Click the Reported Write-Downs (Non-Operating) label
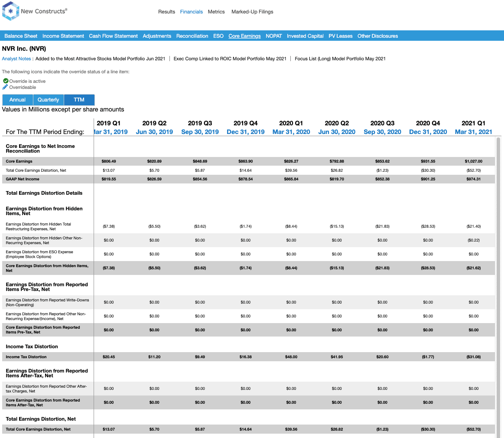Image resolution: width=504 pixels, height=438 pixels. pos(47,302)
